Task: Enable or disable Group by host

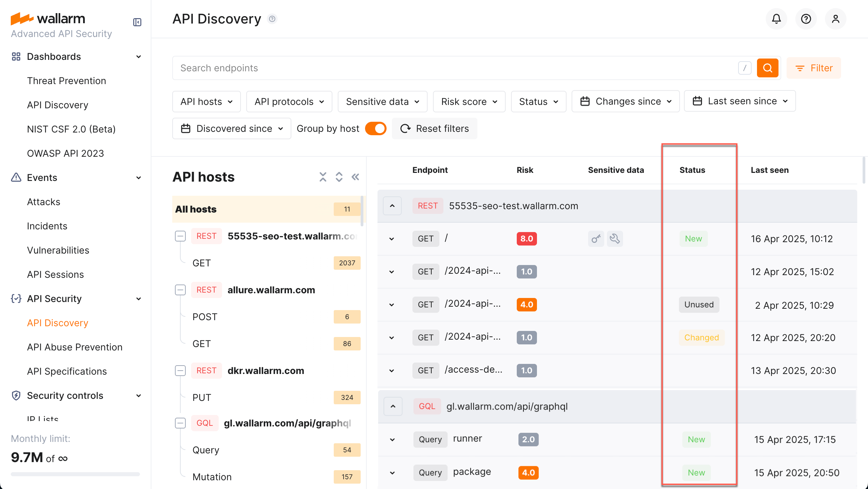Action: point(375,128)
